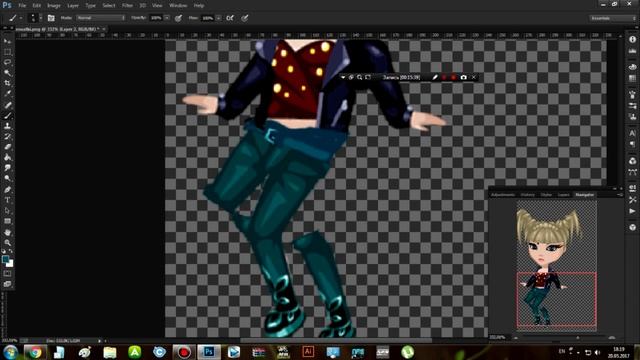Click the Opacity value field
Image resolution: width=640 pixels, height=360 pixels.
[156, 18]
